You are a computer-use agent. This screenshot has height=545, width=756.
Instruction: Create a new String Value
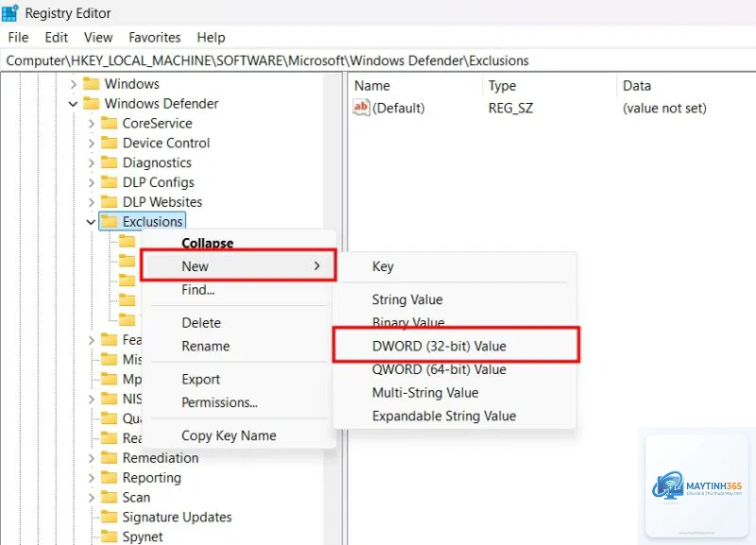pyautogui.click(x=407, y=299)
